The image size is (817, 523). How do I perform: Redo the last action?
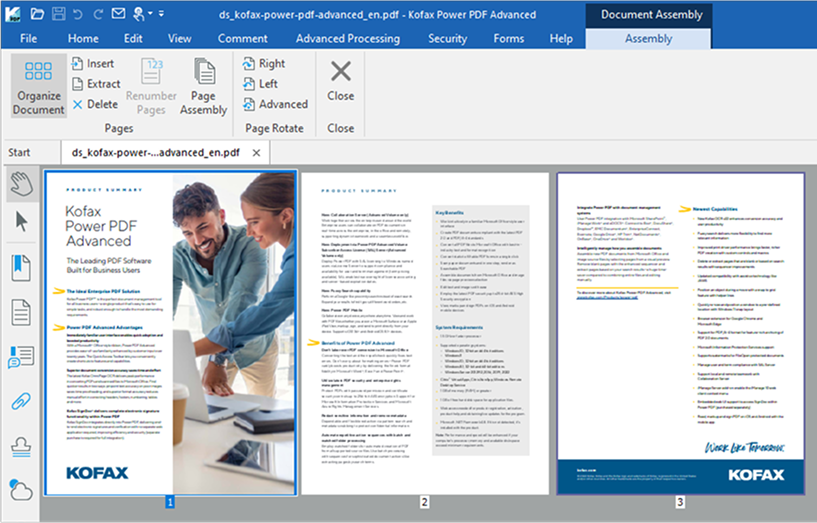pyautogui.click(x=97, y=14)
